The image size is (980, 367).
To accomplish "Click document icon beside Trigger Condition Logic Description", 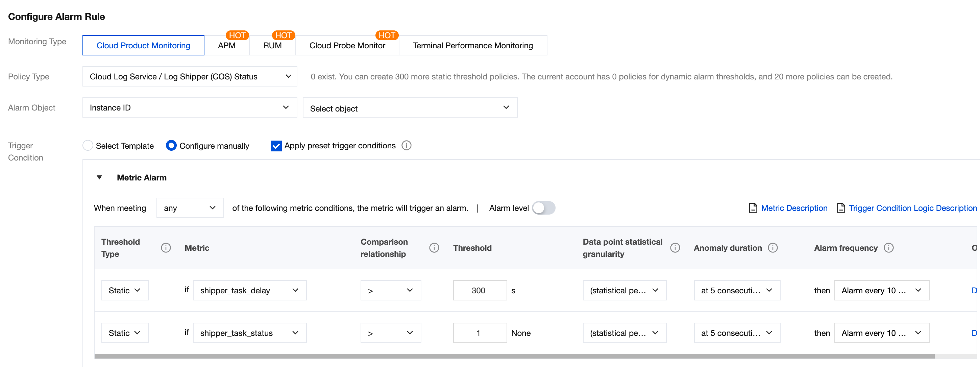I will [840, 207].
